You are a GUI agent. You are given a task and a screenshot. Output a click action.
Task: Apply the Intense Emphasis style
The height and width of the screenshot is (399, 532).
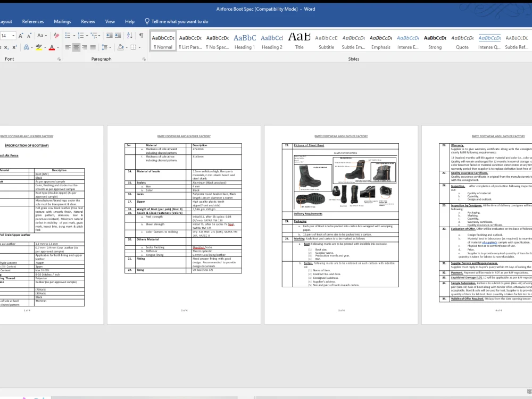click(x=408, y=41)
